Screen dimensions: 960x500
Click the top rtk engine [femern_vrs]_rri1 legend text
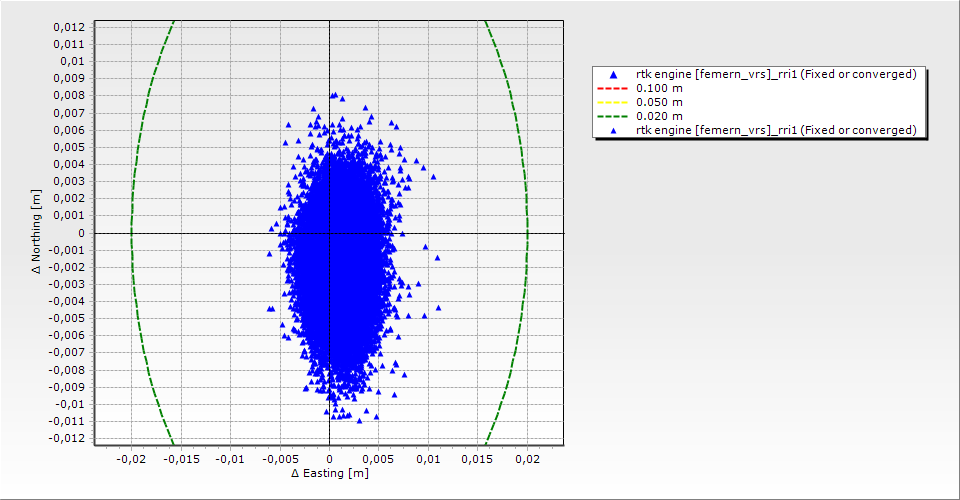pyautogui.click(x=776, y=74)
